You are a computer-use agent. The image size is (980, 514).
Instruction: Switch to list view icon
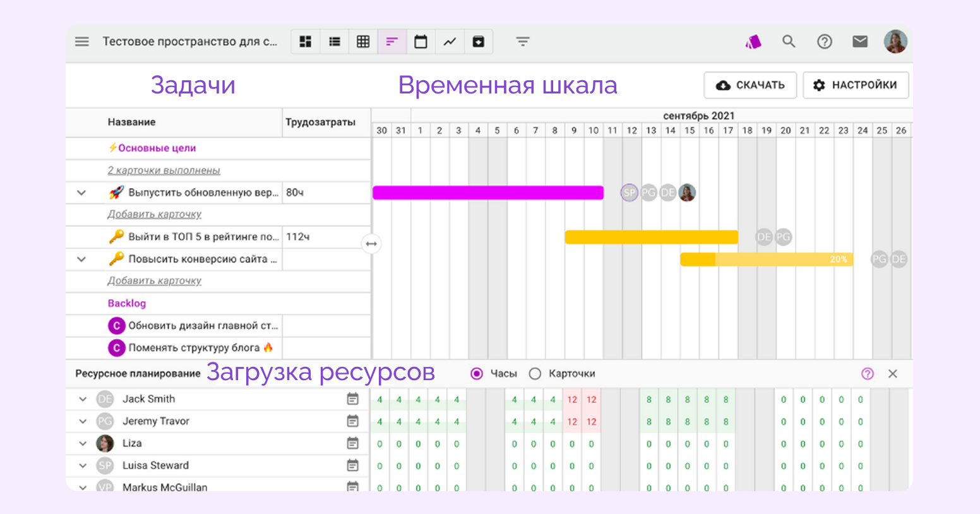click(335, 42)
